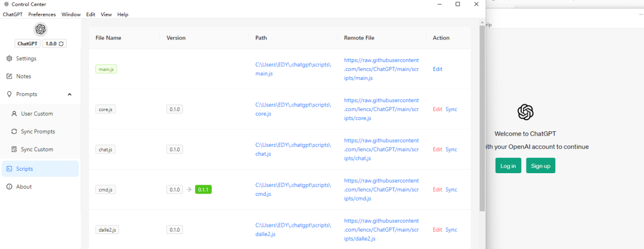The height and width of the screenshot is (249, 644).
Task: Open the local path of dalle2.js
Action: [293, 230]
